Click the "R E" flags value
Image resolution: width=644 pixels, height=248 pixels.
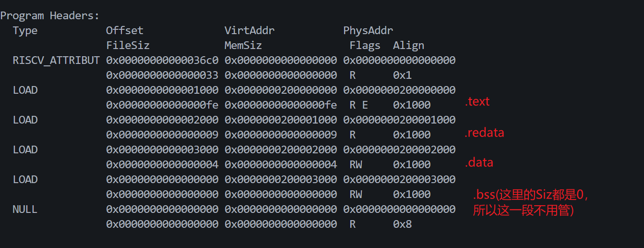(x=358, y=105)
